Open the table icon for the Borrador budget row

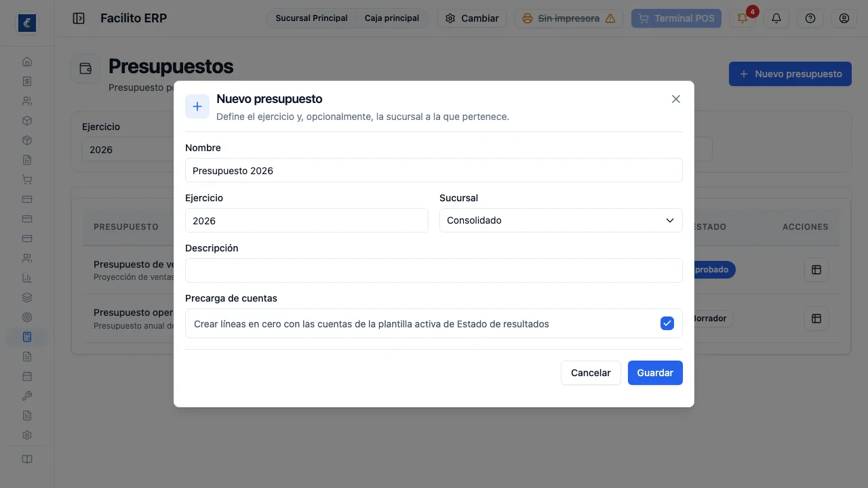point(816,319)
